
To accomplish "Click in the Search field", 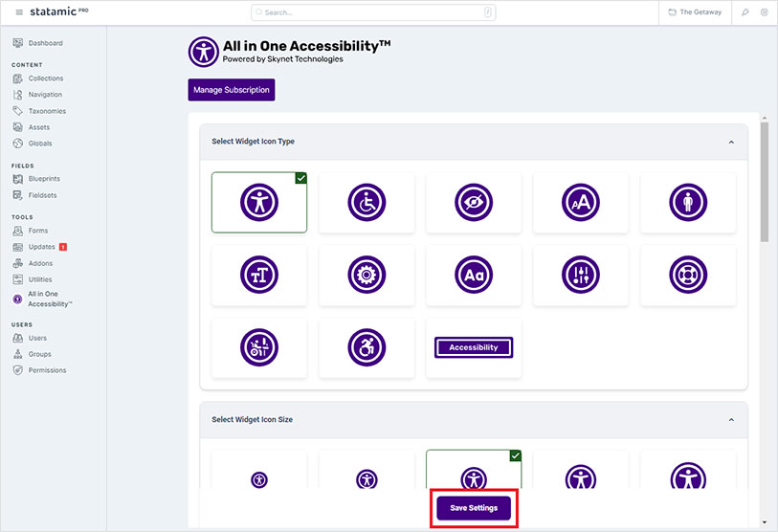I will [373, 12].
